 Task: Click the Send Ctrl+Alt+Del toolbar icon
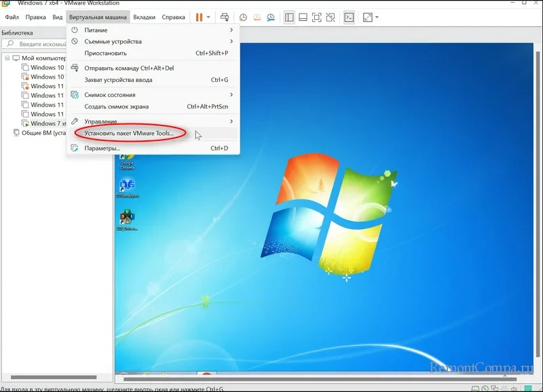pos(225,18)
